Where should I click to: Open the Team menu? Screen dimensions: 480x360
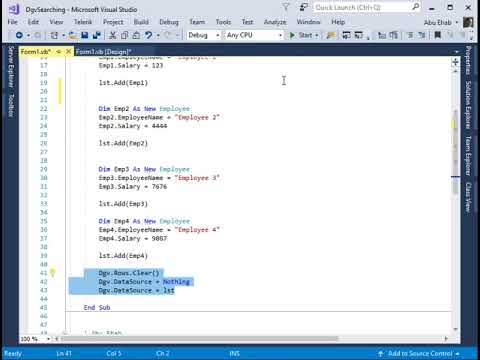tap(197, 22)
